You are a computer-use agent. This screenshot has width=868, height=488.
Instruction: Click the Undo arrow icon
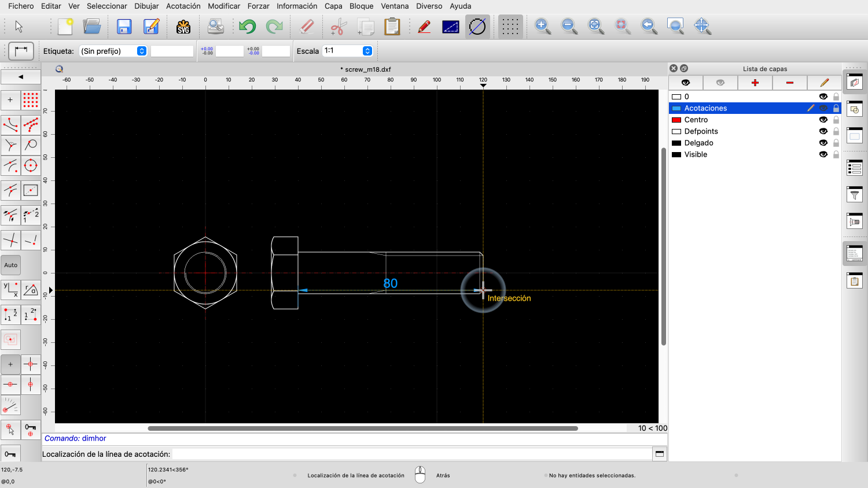pos(248,26)
